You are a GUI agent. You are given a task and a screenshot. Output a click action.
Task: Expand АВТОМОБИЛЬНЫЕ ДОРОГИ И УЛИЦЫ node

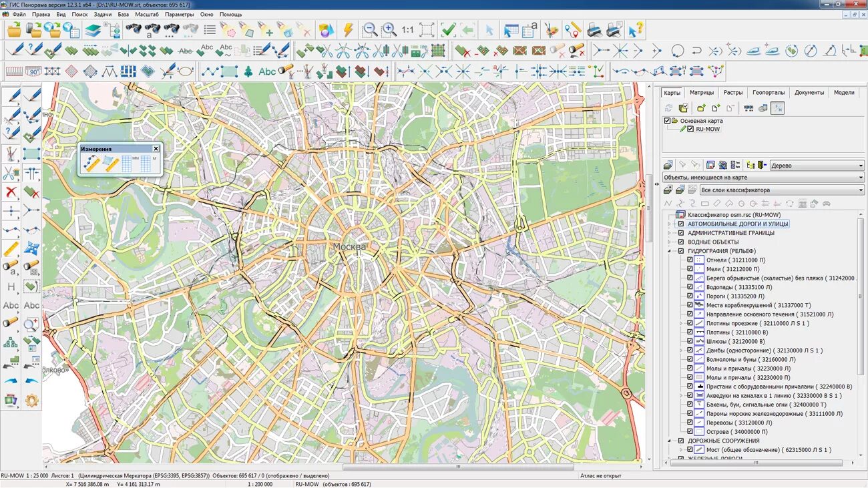point(670,224)
